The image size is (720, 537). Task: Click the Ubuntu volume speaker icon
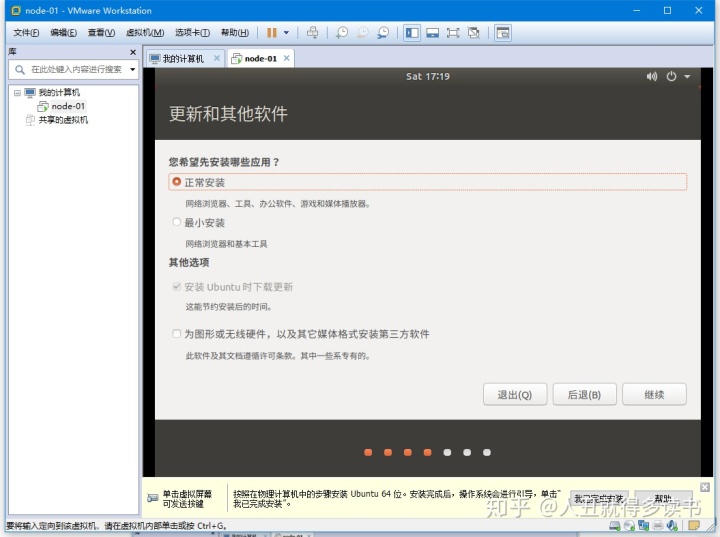point(652,76)
